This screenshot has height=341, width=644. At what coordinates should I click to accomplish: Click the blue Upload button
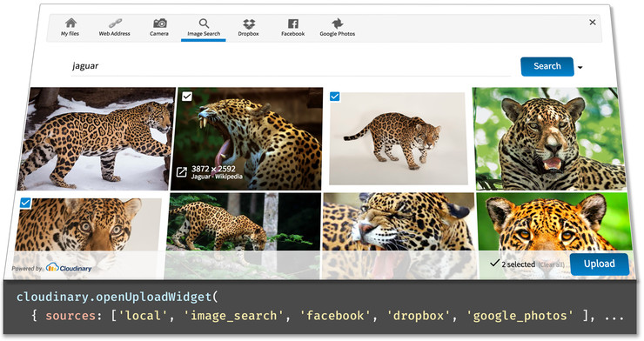[x=600, y=264]
